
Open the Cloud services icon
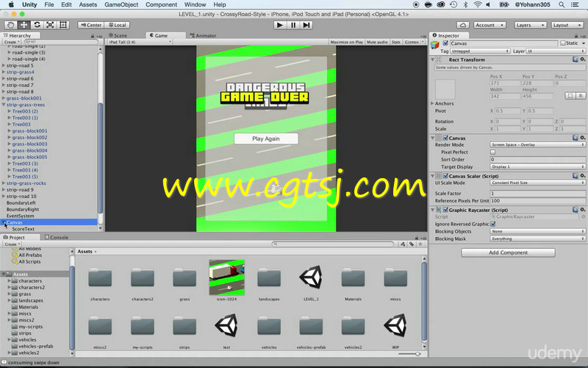pyautogui.click(x=463, y=25)
